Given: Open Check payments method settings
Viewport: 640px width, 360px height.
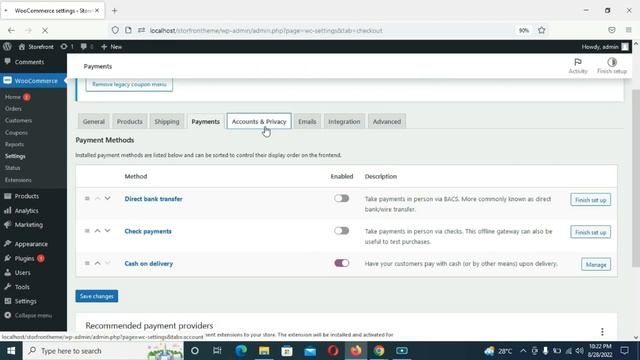Looking at the screenshot, I should (148, 231).
